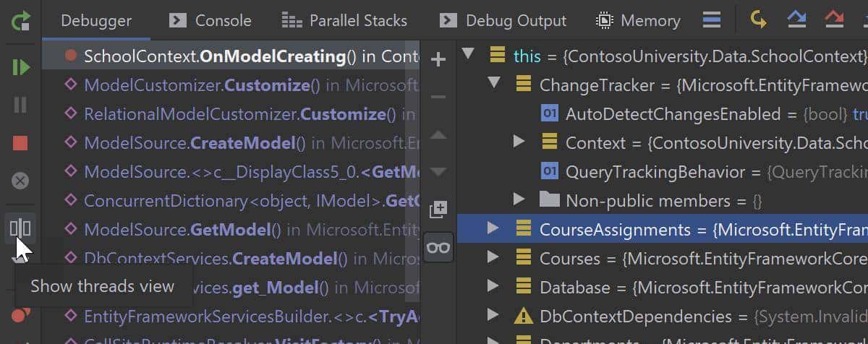The image size is (868, 344).
Task: Click the Show Execution Point lines icon
Action: click(712, 20)
